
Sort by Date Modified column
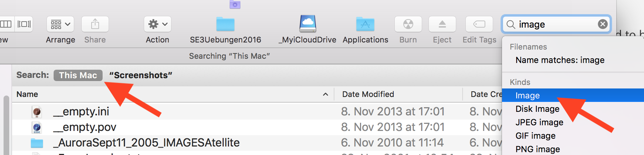tap(368, 94)
